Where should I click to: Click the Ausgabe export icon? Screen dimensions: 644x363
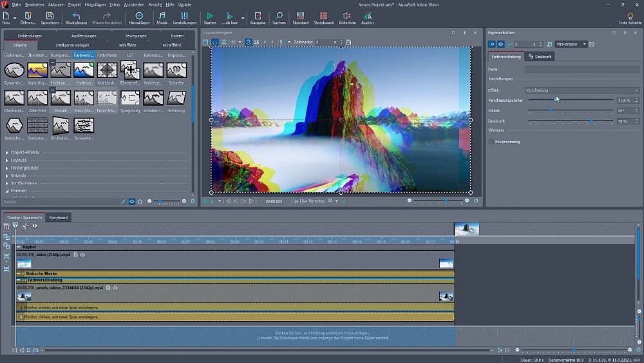258,16
